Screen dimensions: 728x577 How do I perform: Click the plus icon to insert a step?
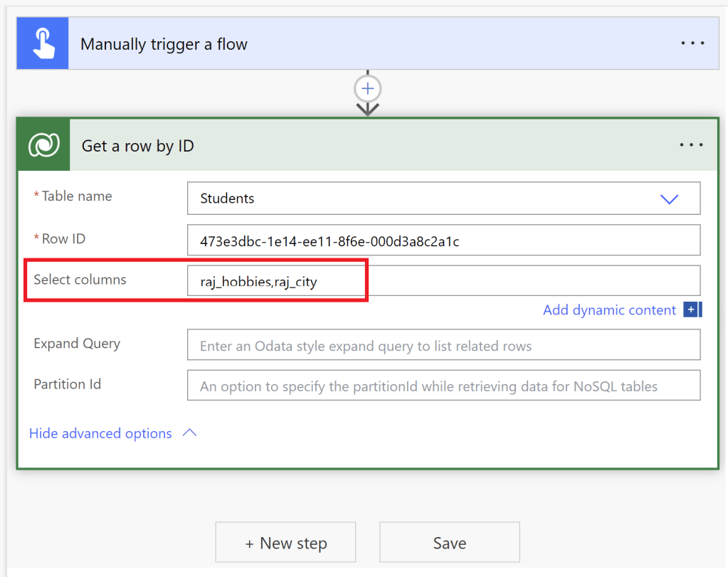pyautogui.click(x=367, y=89)
